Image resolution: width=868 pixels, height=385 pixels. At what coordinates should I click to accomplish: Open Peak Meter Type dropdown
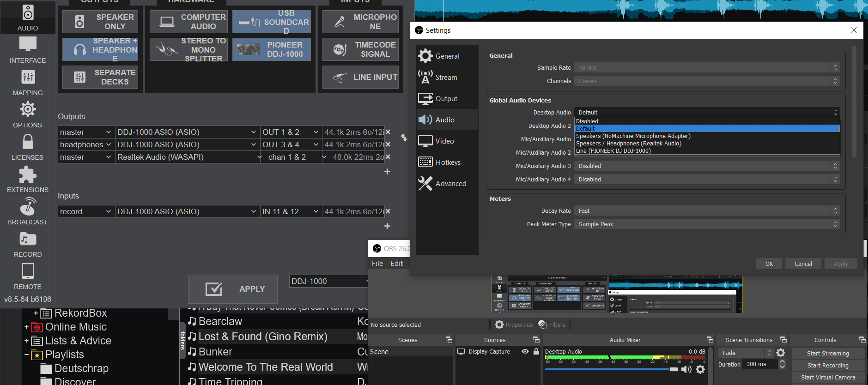[x=707, y=224]
